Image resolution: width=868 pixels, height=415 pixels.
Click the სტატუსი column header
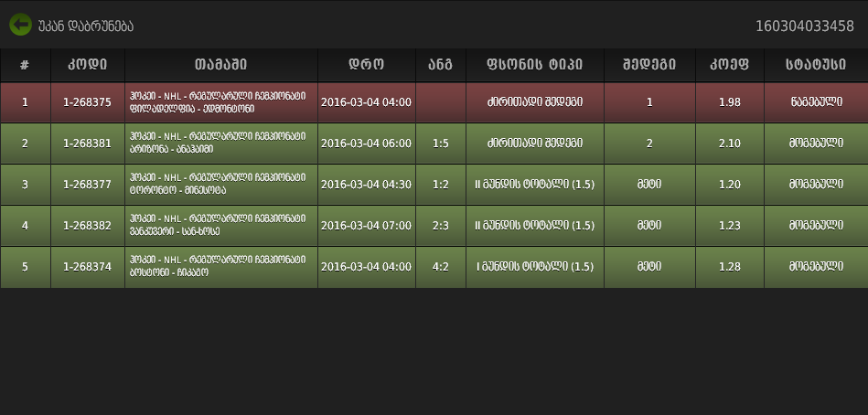816,65
